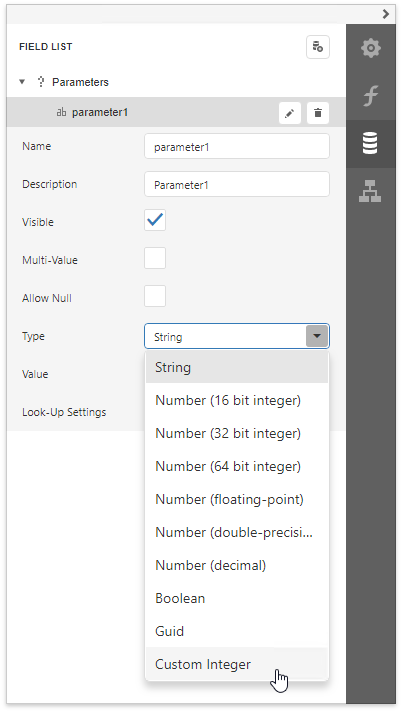The width and height of the screenshot is (402, 712).
Task: Click the Type combo box showing String
Action: click(237, 336)
